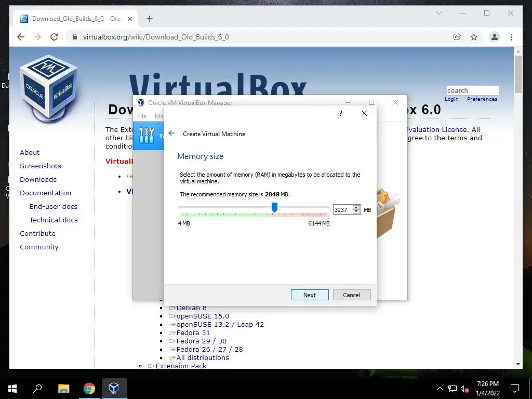Image resolution: width=532 pixels, height=399 pixels.
Task: Click the page scrollbar thumb
Action: pos(518,74)
